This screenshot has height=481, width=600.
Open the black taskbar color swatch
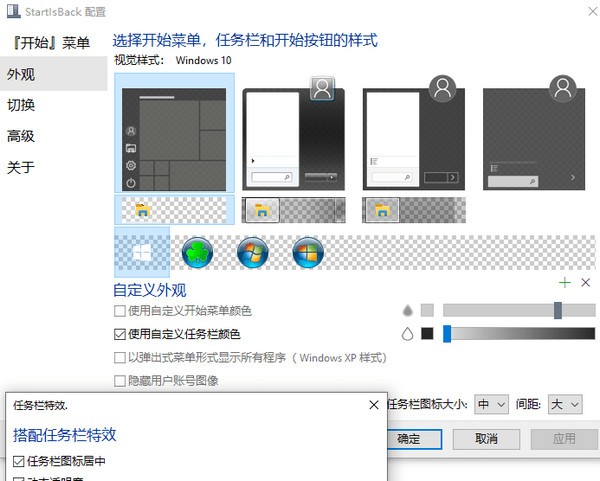click(427, 333)
